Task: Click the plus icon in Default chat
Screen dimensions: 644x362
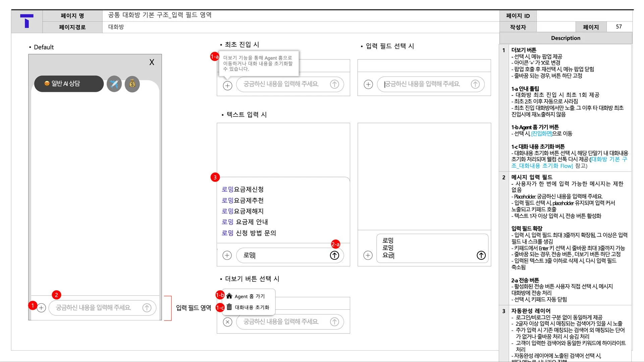Action: click(41, 308)
